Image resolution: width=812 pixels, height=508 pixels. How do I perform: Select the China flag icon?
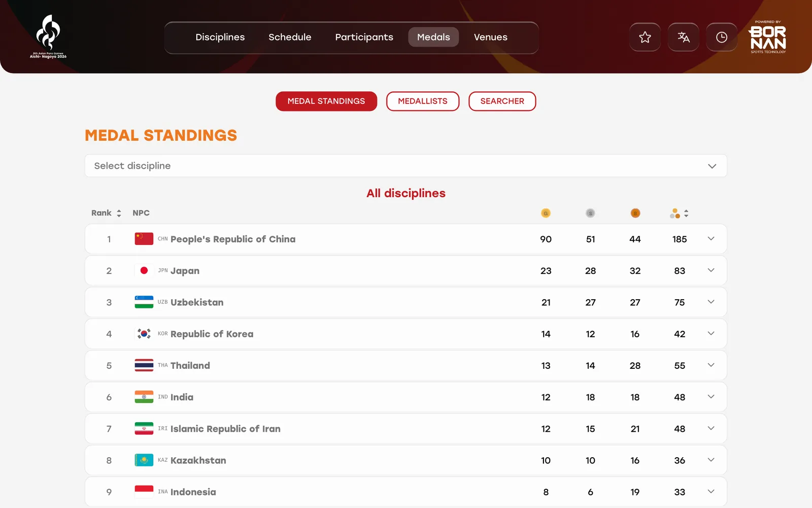pos(144,239)
